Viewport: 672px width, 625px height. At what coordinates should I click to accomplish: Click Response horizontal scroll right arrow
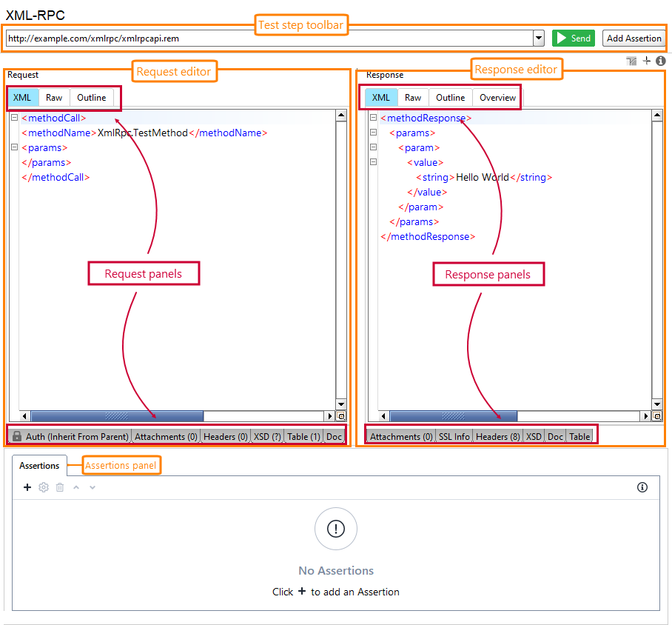click(646, 415)
